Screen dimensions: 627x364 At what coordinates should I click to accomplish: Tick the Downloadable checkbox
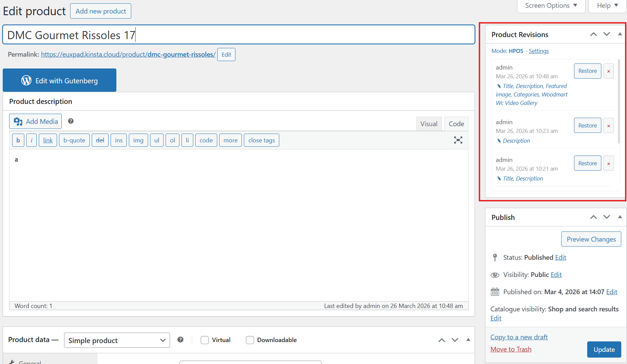coord(250,340)
